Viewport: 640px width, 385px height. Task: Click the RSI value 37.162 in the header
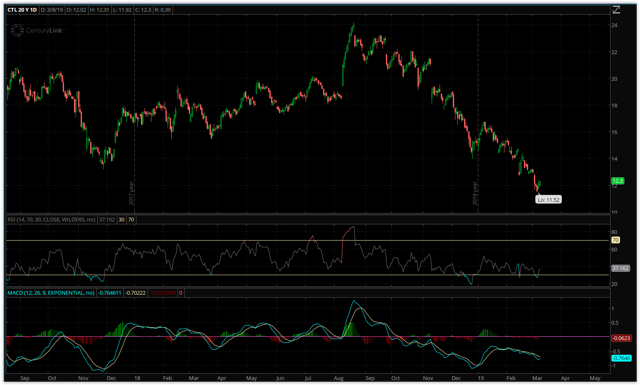click(x=107, y=220)
